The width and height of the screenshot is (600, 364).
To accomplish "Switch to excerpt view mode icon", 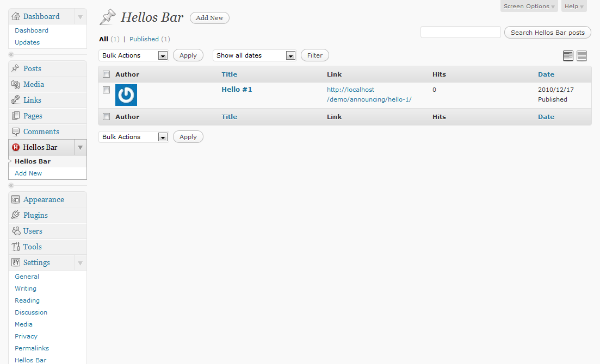I will 582,56.
